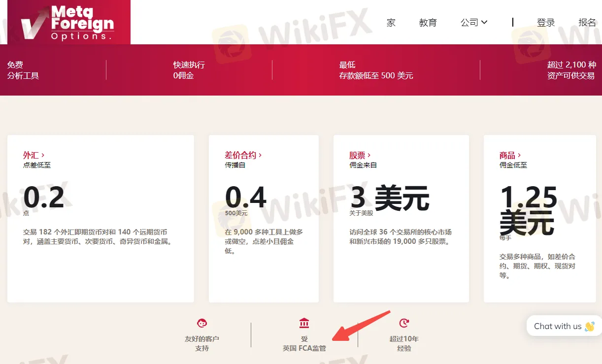602x364 pixels.
Task: Click the 免费 分析工具 banner text
Action: click(x=23, y=70)
